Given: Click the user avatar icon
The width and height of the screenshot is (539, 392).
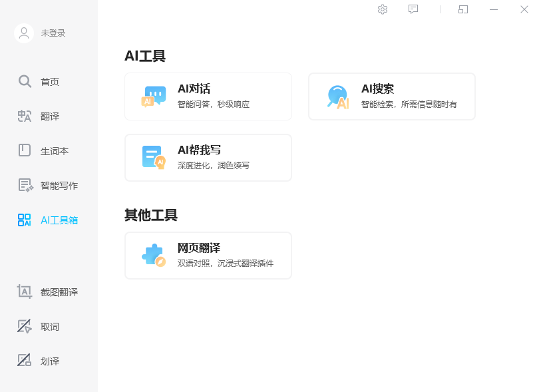Looking at the screenshot, I should tap(24, 33).
